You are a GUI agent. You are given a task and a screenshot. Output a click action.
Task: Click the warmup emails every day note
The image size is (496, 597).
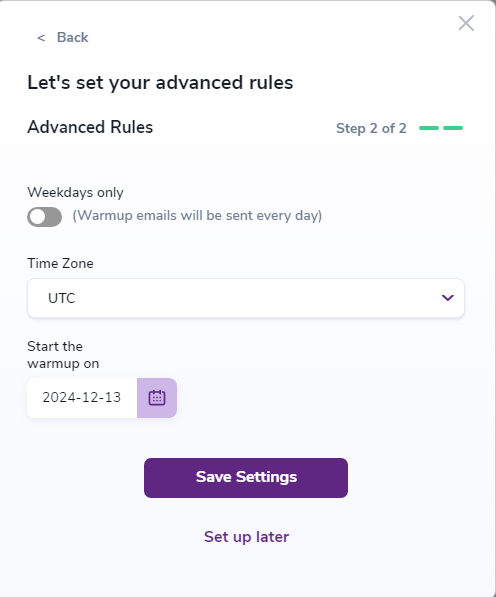pos(197,215)
